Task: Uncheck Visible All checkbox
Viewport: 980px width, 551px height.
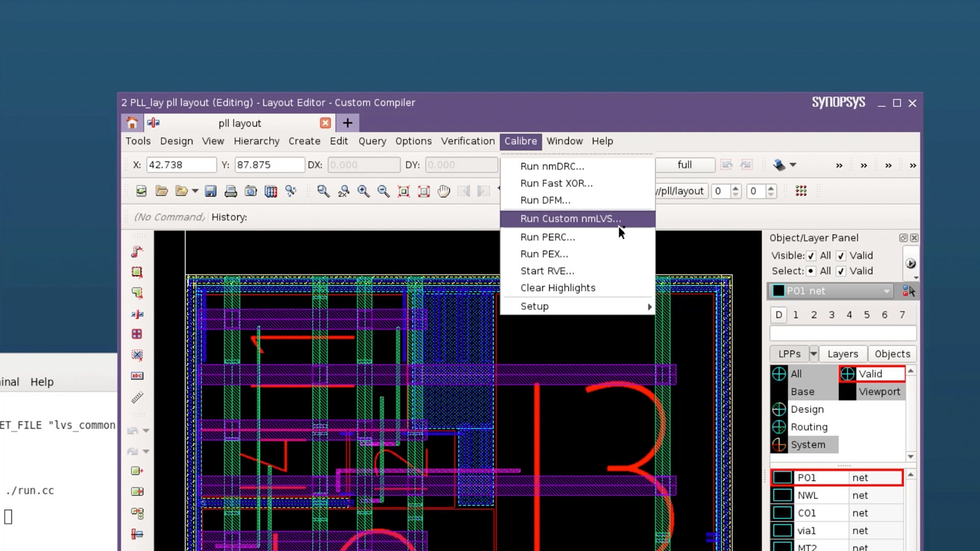Action: [812, 256]
